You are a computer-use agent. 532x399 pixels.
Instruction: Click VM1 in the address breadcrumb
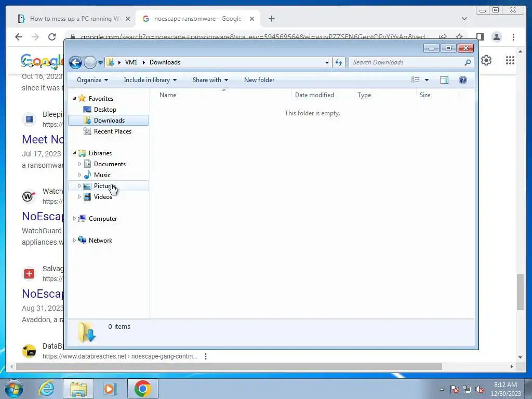coord(131,62)
